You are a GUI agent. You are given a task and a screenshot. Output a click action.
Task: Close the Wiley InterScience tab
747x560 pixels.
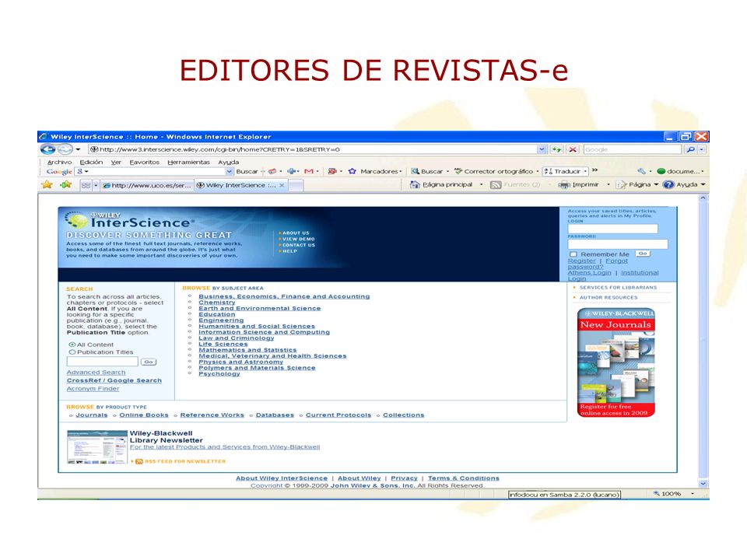point(282,185)
